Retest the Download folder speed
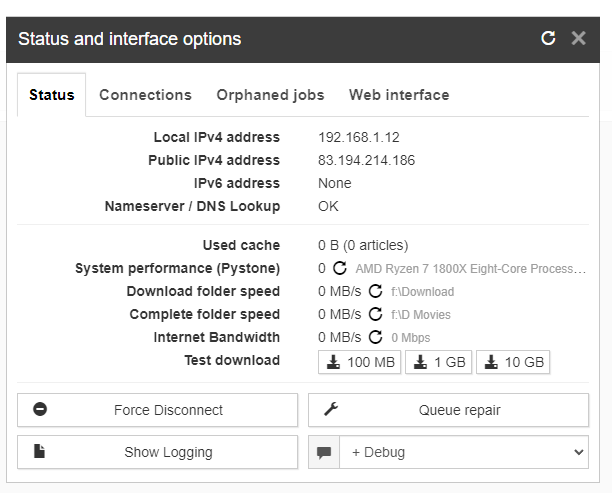 pos(375,291)
